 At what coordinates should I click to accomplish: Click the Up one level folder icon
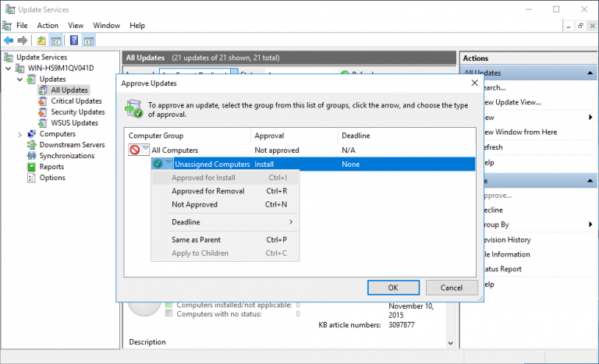coord(41,41)
